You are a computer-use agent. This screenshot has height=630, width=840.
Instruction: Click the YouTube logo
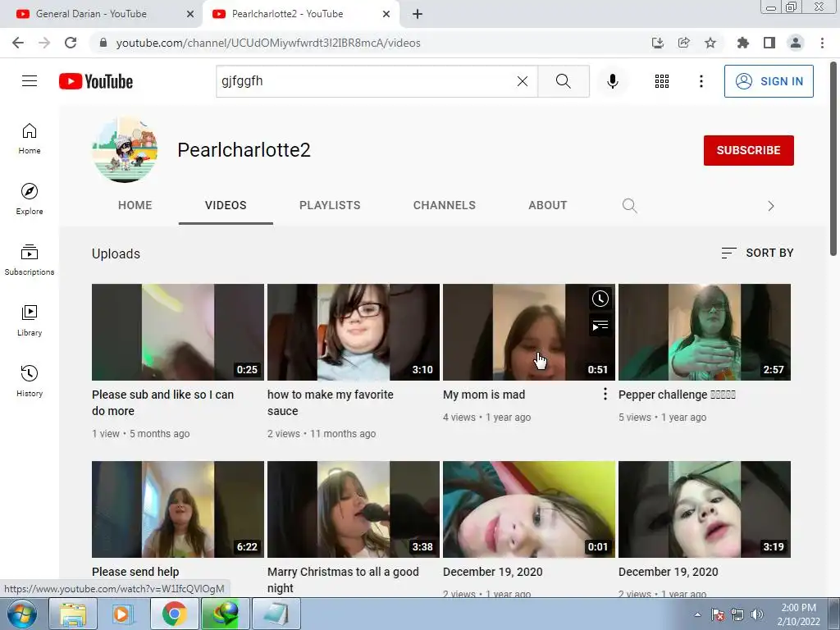[96, 81]
